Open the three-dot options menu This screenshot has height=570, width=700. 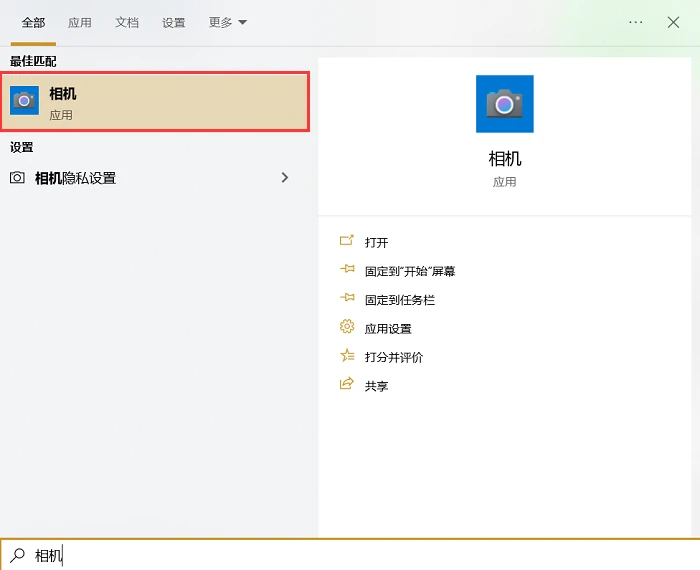point(635,22)
